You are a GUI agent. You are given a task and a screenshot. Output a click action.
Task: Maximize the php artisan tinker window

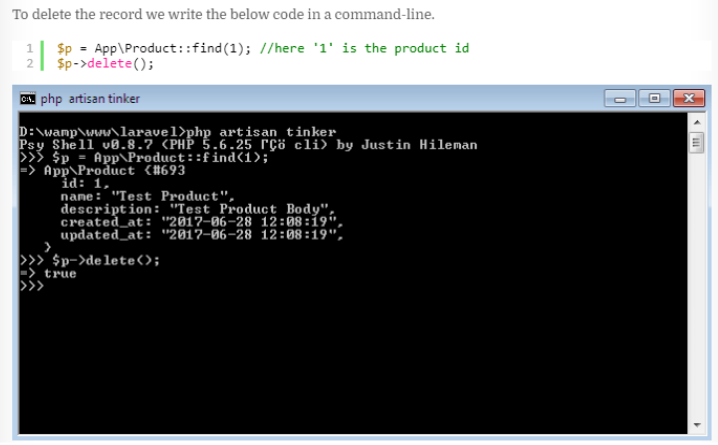[x=654, y=98]
